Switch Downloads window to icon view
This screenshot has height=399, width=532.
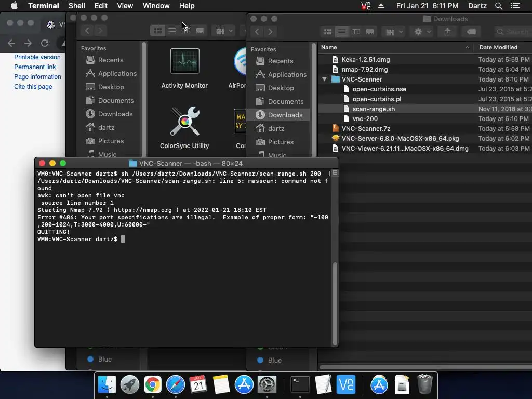(328, 32)
